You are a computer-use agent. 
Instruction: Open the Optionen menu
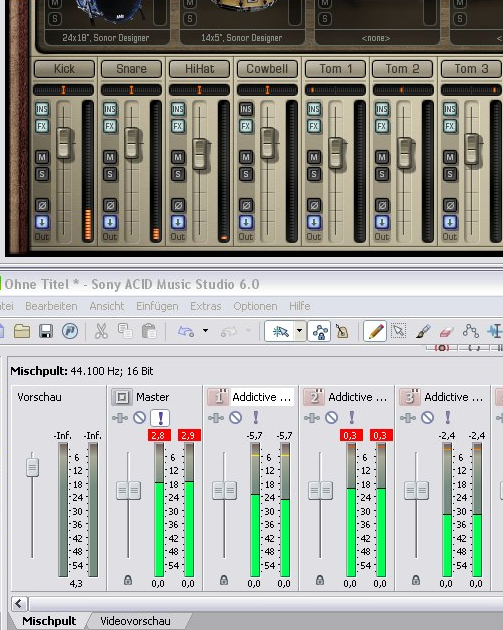(x=255, y=306)
